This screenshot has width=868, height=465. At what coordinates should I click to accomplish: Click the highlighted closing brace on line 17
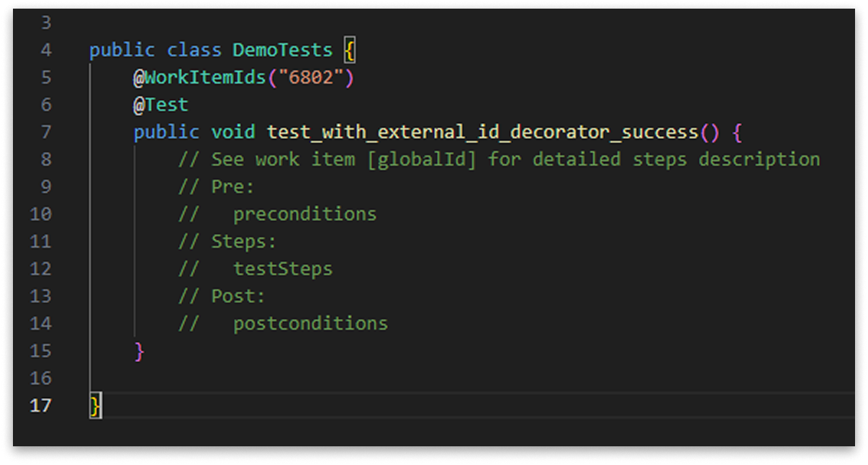click(95, 405)
